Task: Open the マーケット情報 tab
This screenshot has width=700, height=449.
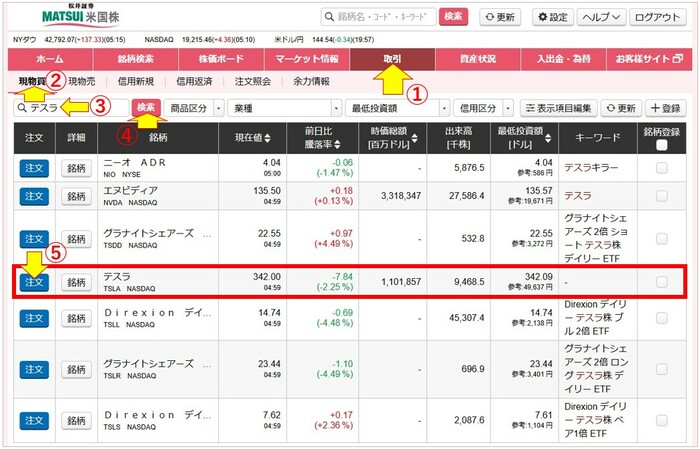Action: click(x=307, y=59)
